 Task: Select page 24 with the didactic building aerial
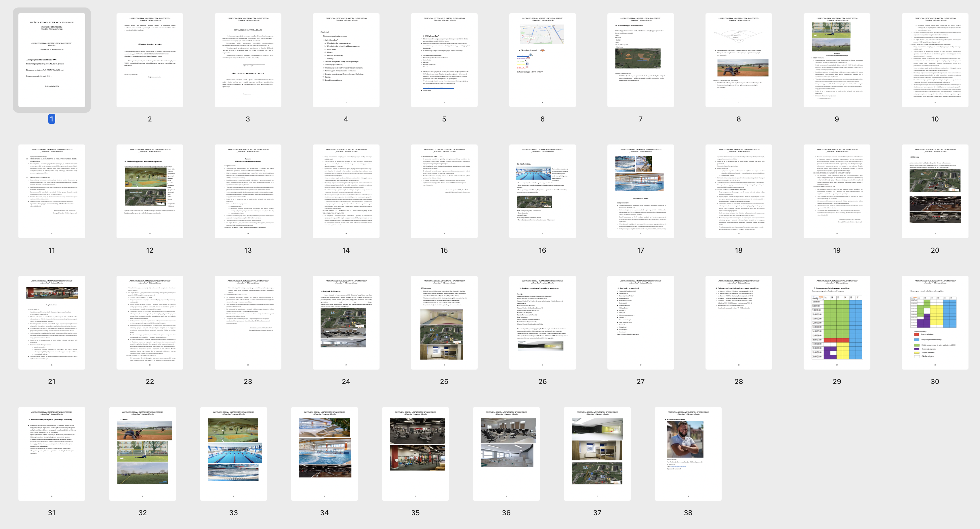tap(346, 323)
